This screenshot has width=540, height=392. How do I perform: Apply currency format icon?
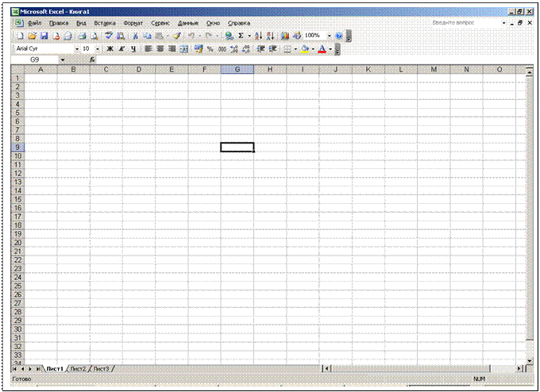coord(199,49)
